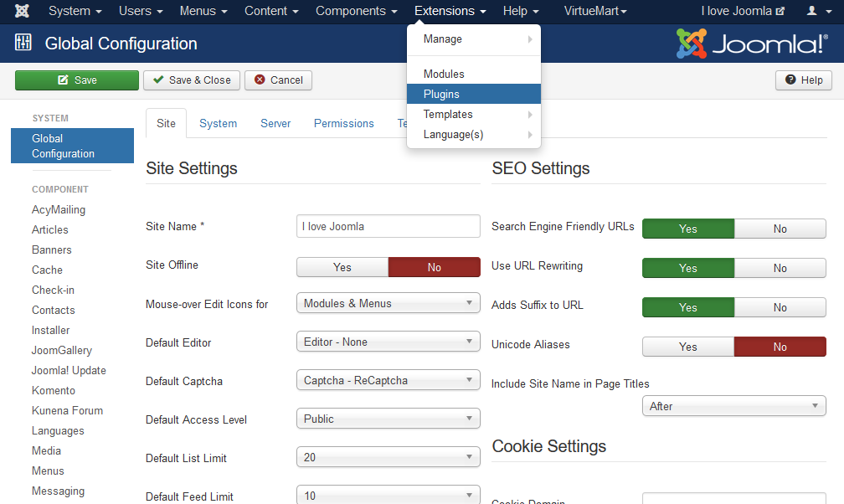844x504 pixels.
Task: Select No for Use URL Rewriting
Action: 780,268
